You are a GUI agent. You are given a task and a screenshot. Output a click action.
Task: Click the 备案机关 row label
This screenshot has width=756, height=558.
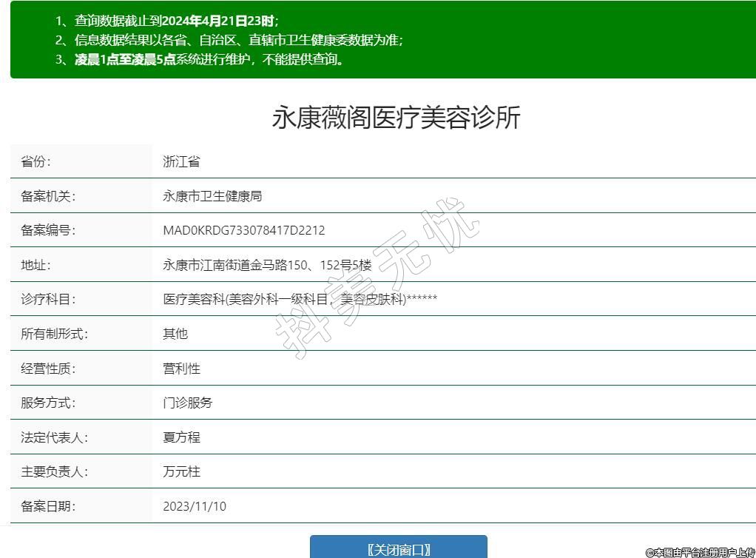[48, 196]
